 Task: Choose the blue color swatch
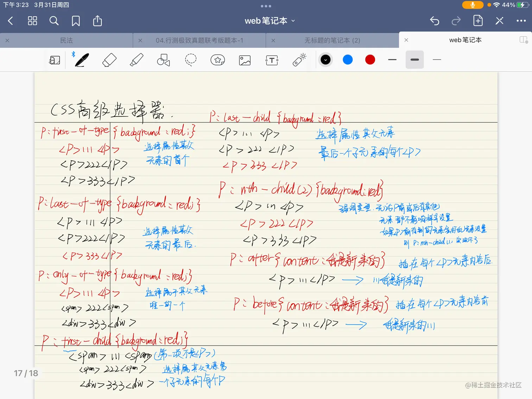point(348,60)
